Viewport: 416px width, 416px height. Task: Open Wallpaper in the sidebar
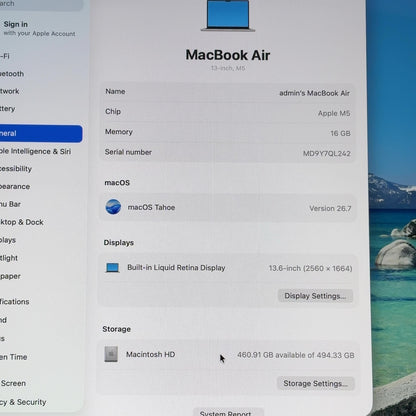[x=10, y=276]
